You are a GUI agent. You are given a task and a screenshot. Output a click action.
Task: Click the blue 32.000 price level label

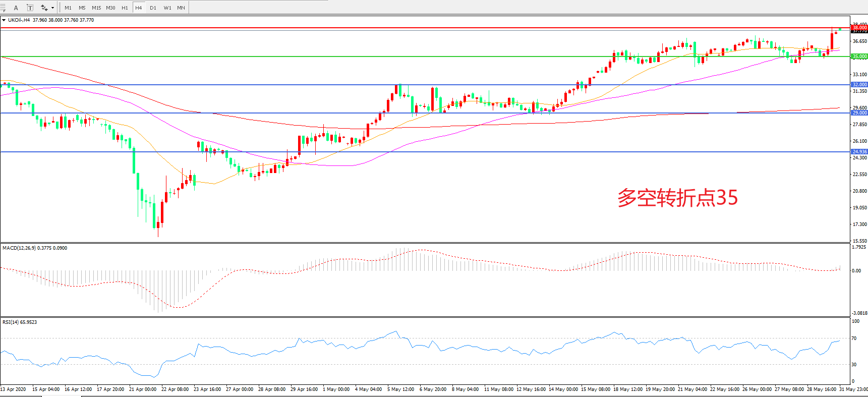[x=859, y=85]
